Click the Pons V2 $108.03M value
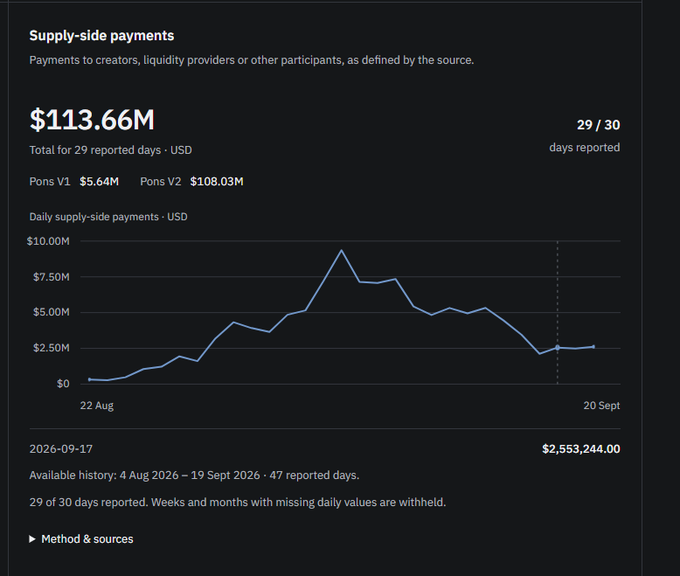Screen dimensions: 680x576 click(x=216, y=181)
